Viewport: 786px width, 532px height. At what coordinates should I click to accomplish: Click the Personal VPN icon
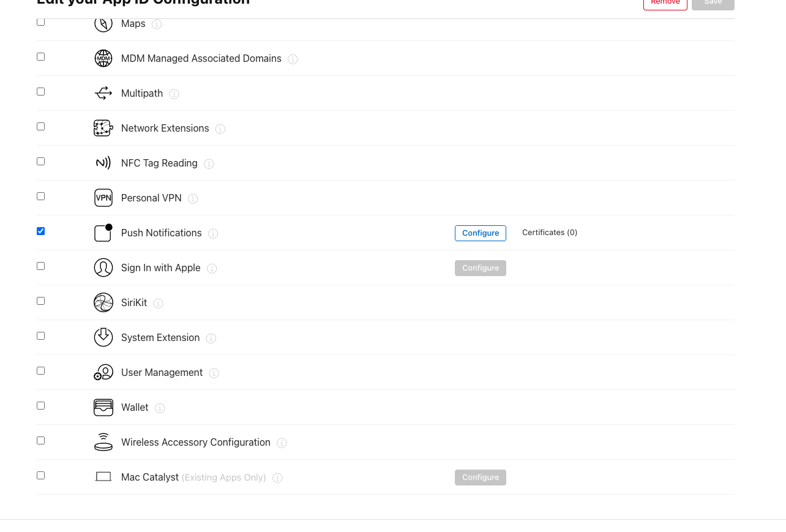(103, 198)
